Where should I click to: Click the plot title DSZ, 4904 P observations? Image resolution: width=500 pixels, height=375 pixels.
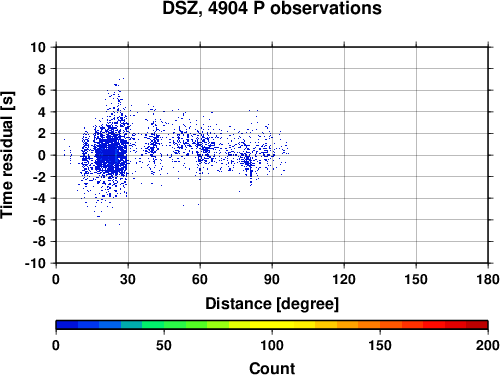pos(272,8)
